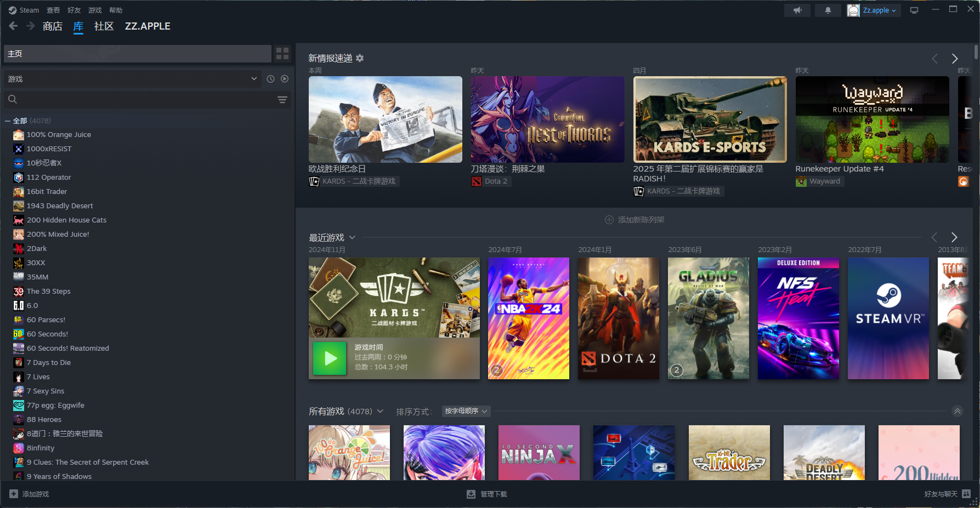Open SteamVR cover in recent games
The image size is (980, 508).
pos(888,318)
